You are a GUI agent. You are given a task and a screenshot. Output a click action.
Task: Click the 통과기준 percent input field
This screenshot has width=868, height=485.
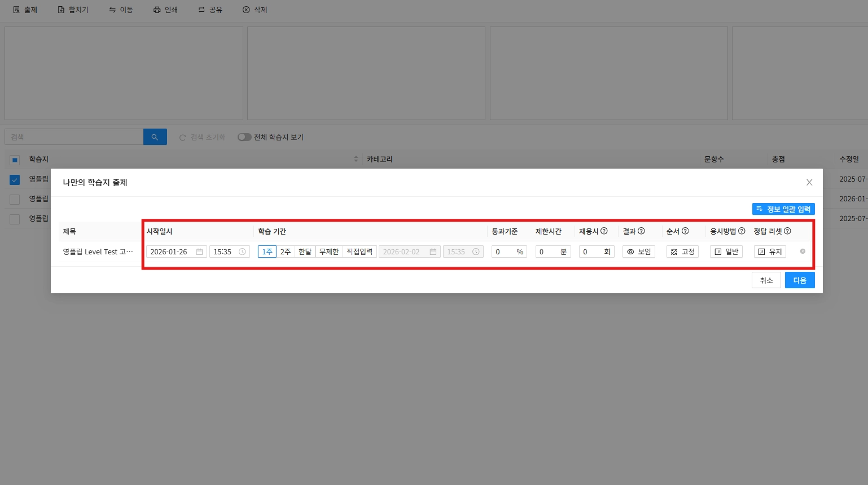click(x=509, y=252)
